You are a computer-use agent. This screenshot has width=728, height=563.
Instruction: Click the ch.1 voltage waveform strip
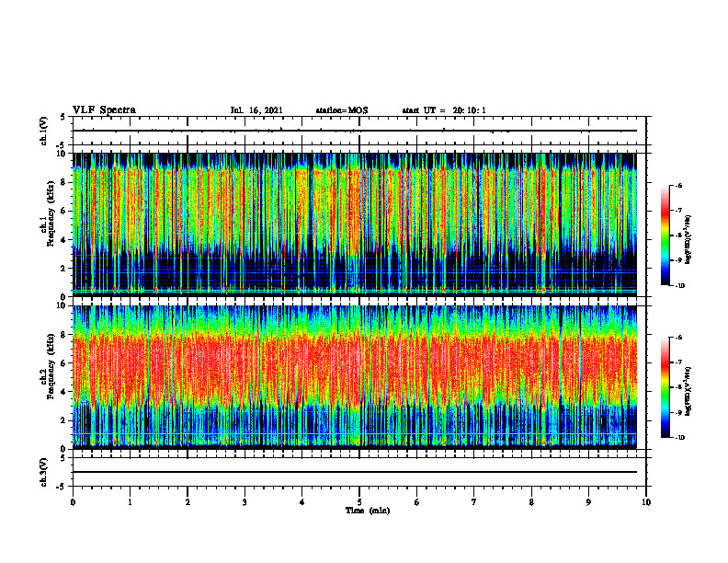(x=359, y=131)
